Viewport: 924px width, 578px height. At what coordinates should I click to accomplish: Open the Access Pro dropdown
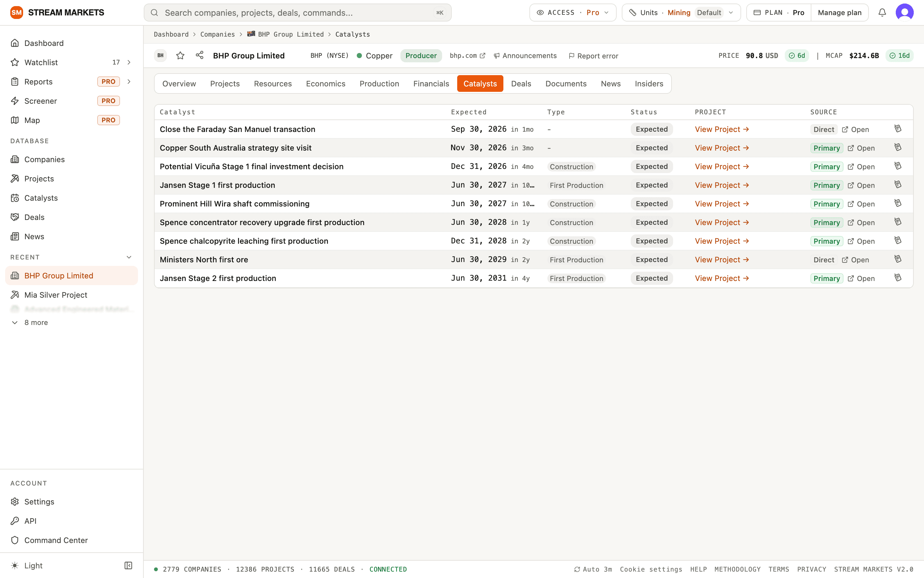coord(573,13)
